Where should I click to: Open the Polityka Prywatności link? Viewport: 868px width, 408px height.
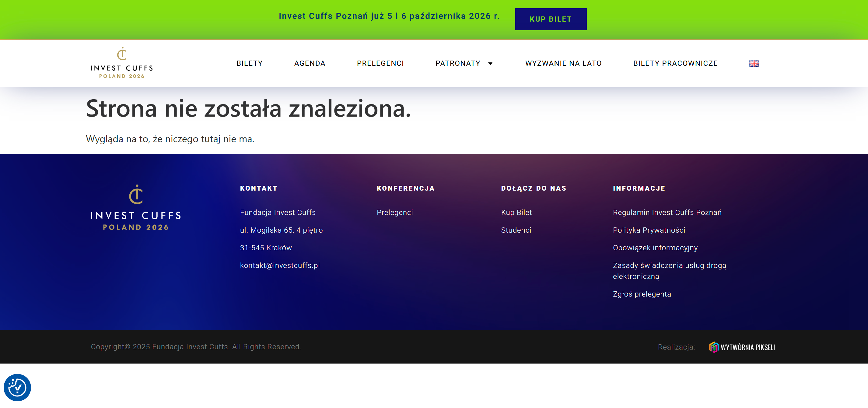click(649, 230)
